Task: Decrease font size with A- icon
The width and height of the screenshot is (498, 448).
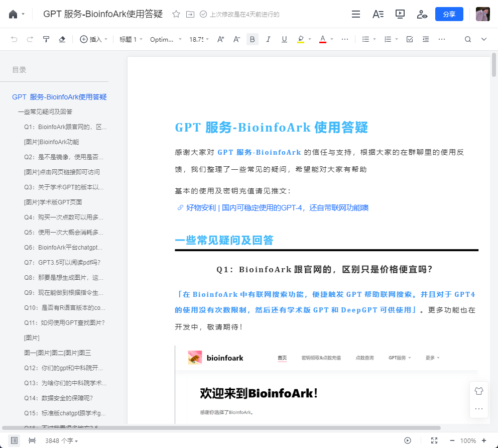Action: pos(236,39)
